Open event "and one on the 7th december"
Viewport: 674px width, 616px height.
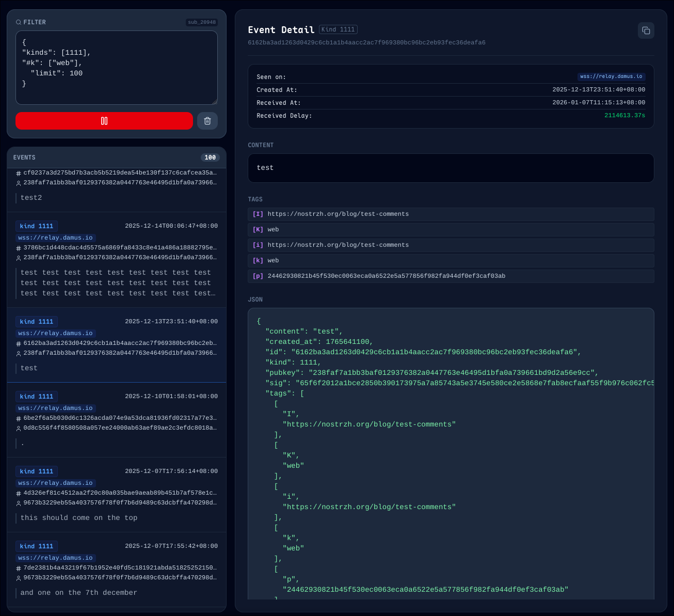pyautogui.click(x=116, y=569)
